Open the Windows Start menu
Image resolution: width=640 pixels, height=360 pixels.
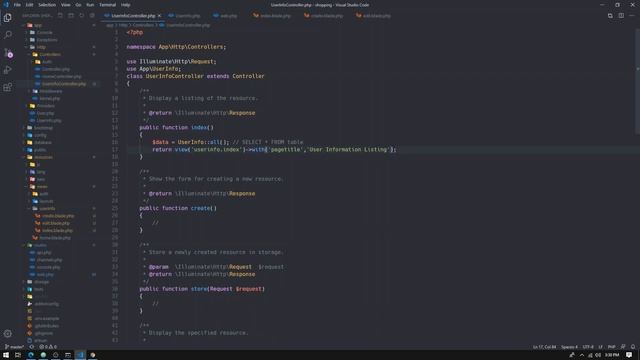tap(6, 355)
